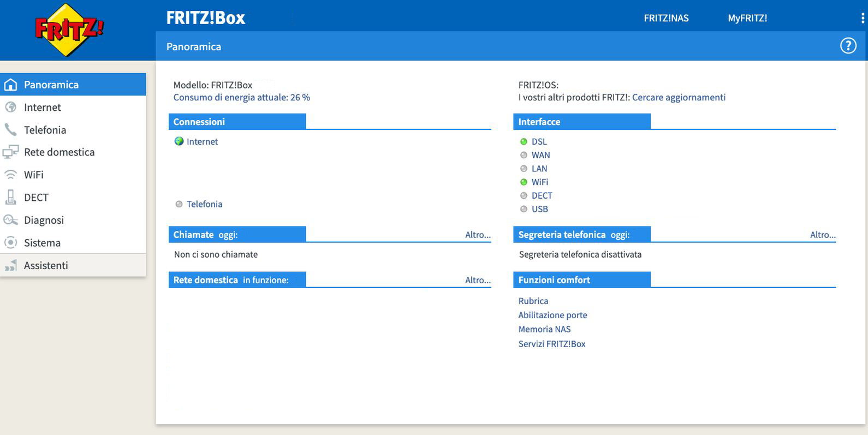
Task: Open the Diagnosi sidebar menu
Action: coord(73,220)
